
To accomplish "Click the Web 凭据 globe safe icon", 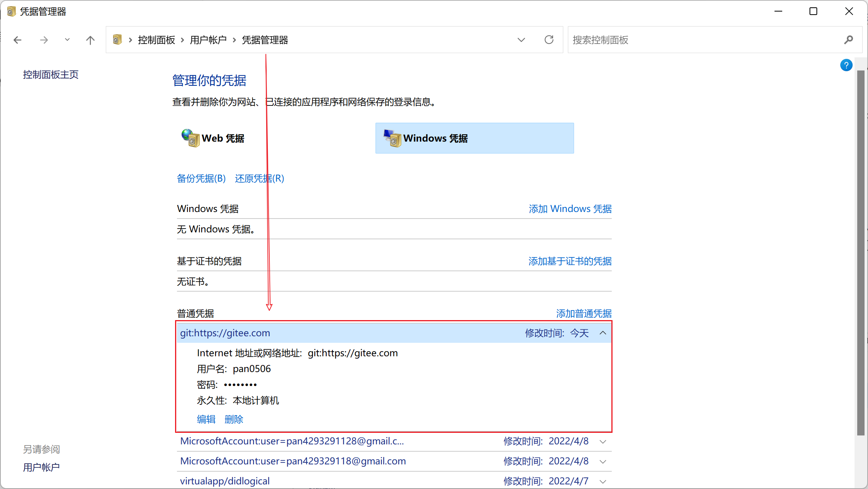I will [190, 138].
